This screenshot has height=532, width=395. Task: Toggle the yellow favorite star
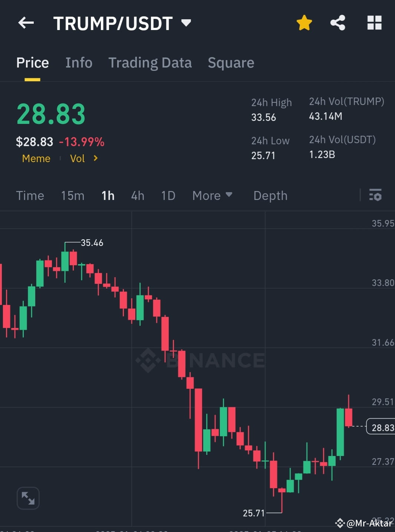(304, 23)
